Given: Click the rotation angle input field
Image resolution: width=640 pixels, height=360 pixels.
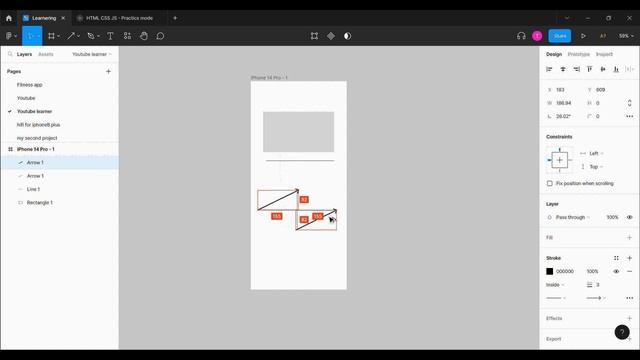Looking at the screenshot, I should [563, 116].
